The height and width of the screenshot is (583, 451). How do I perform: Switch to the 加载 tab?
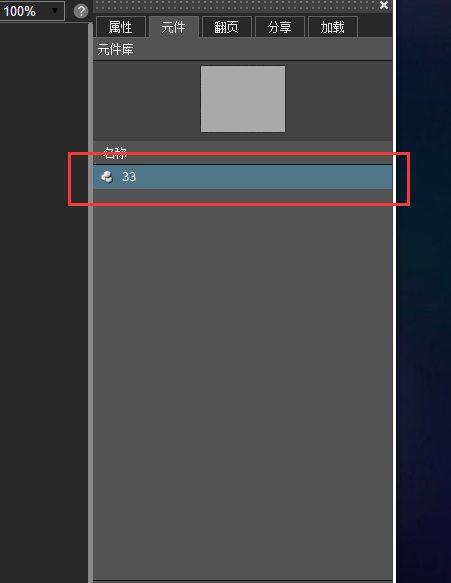click(x=333, y=27)
